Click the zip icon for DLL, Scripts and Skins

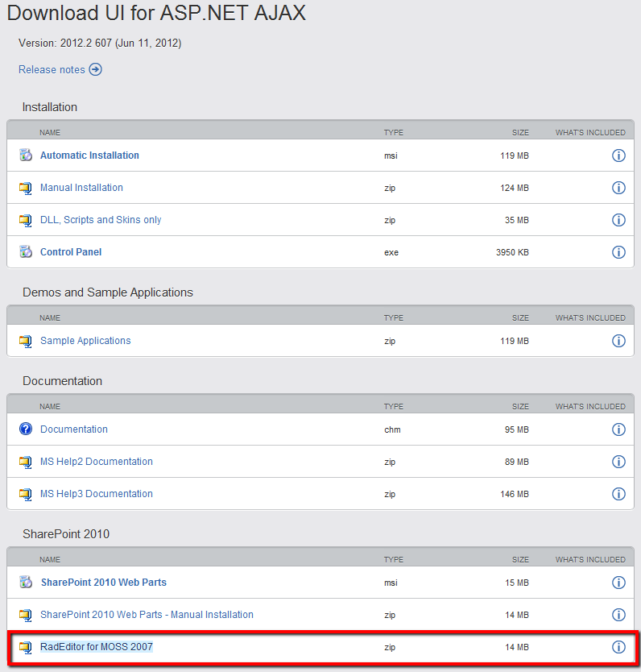tap(25, 220)
